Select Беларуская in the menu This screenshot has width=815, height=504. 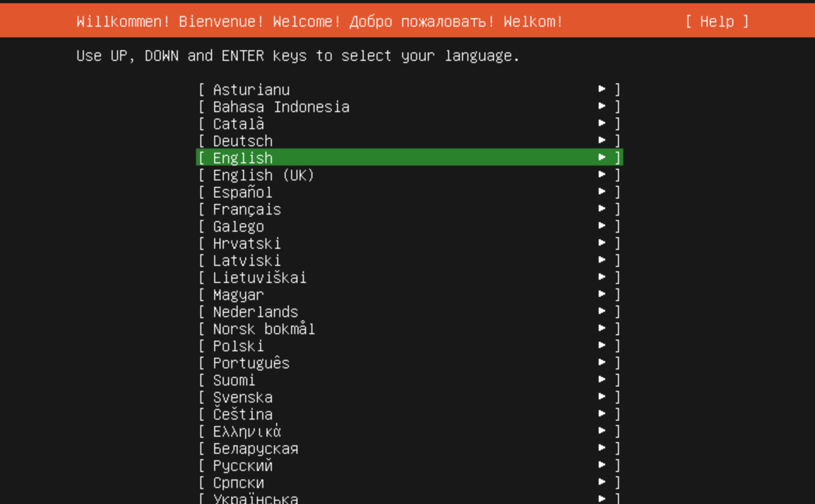pos(251,448)
